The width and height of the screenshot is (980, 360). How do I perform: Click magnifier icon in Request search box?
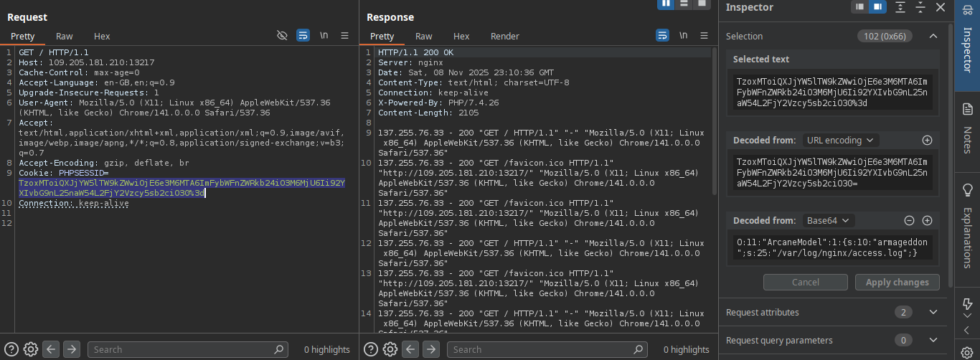(x=279, y=349)
